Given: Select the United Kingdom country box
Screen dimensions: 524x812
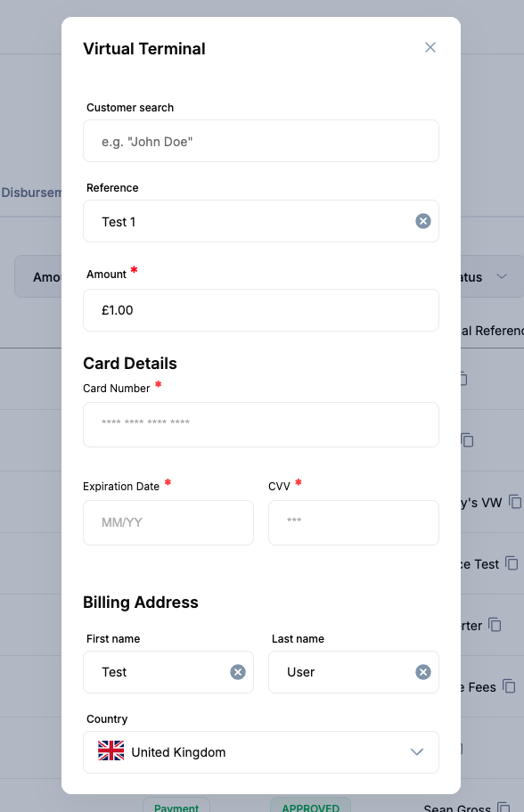Looking at the screenshot, I should pos(261,752).
